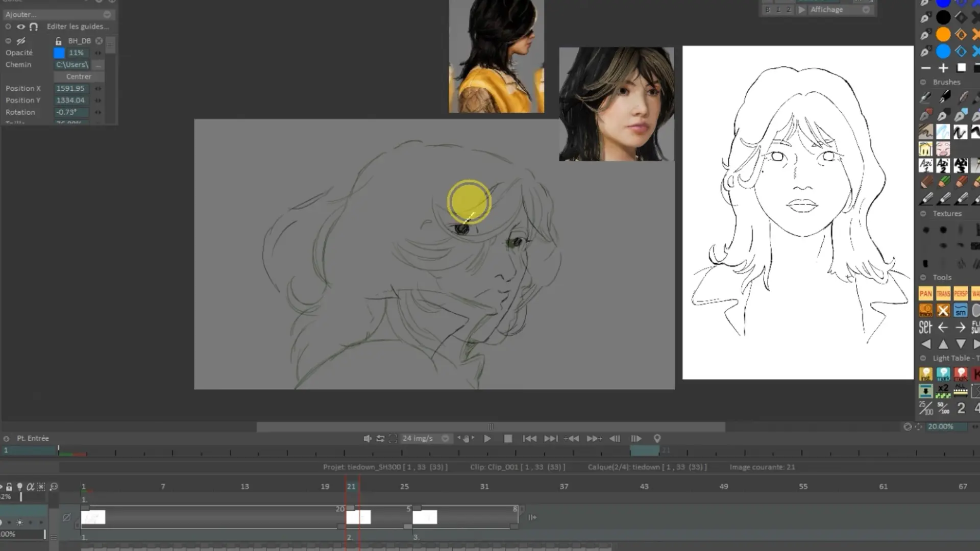980x551 pixels.
Task: Show the hidden BH_DB guide
Action: 21,41
